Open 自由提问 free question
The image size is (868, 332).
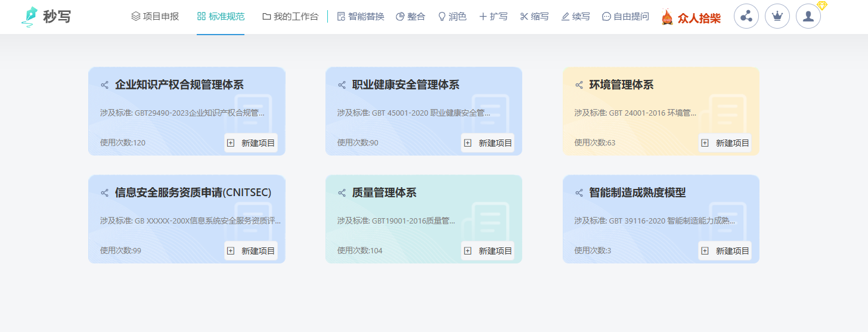pos(625,17)
